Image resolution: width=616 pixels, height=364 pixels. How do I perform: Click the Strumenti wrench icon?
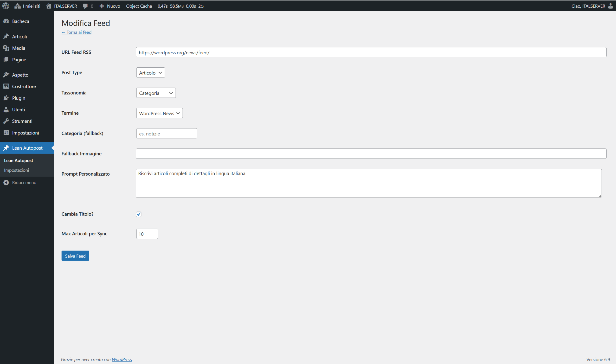tap(6, 121)
